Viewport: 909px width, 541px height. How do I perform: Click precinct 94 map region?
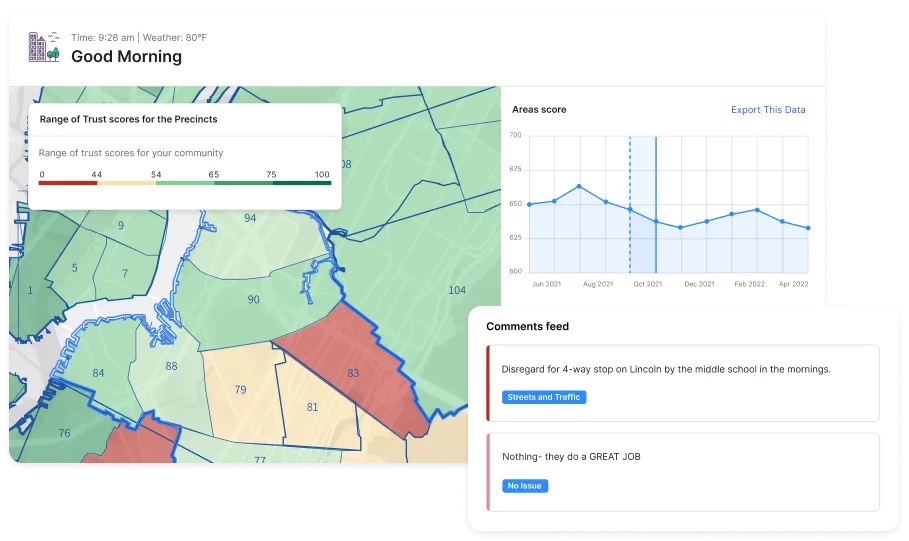point(250,218)
